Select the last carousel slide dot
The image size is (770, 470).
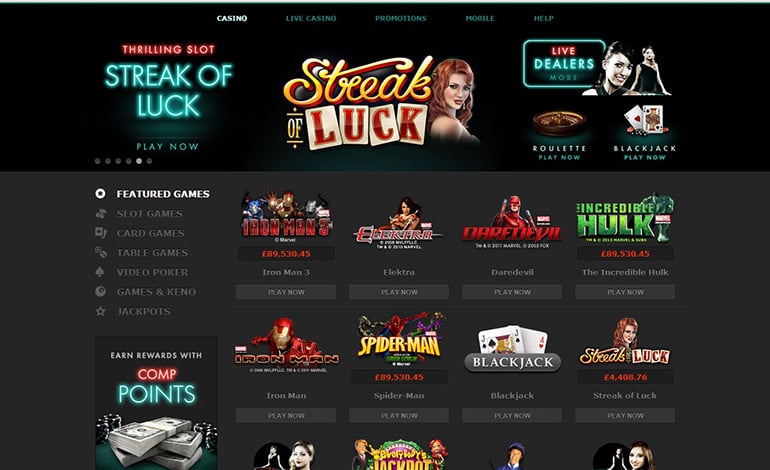pyautogui.click(x=149, y=161)
